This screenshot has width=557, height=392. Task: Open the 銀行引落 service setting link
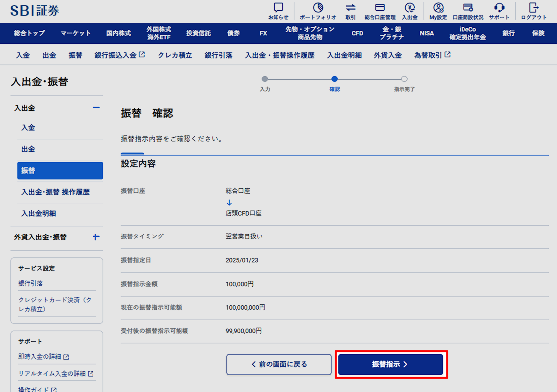[x=30, y=283]
